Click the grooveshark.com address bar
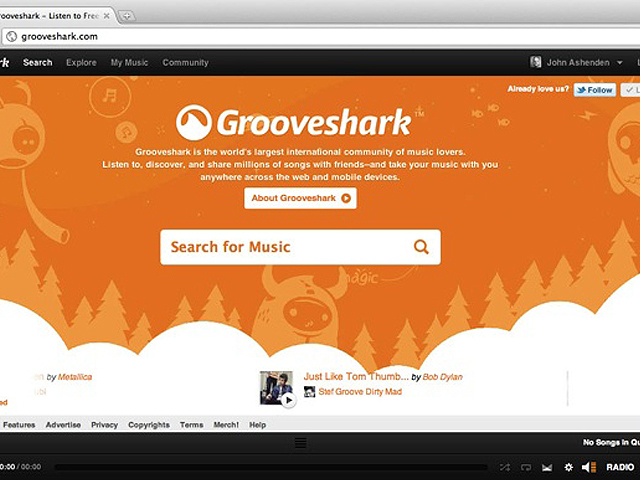This screenshot has width=640, height=480. pos(320,36)
